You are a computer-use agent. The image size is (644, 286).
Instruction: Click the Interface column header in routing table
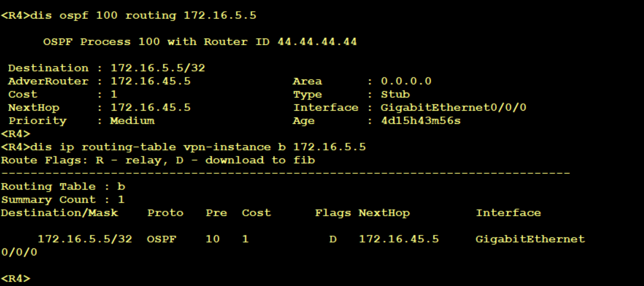(x=508, y=213)
